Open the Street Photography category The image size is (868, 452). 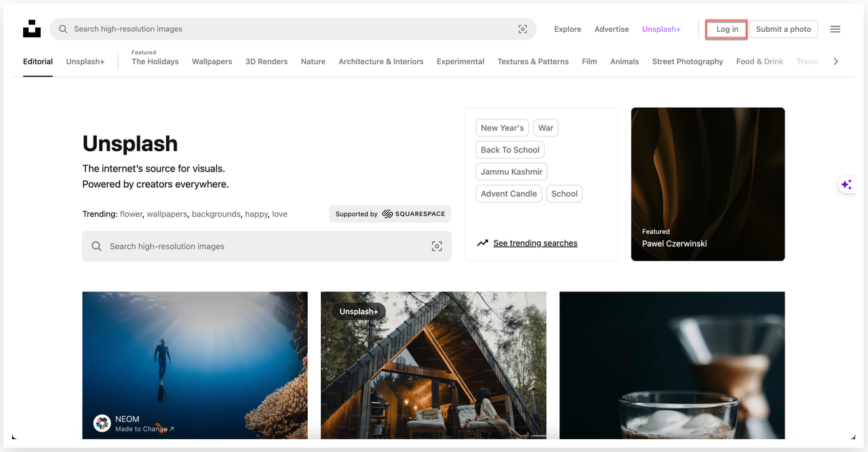pyautogui.click(x=688, y=62)
